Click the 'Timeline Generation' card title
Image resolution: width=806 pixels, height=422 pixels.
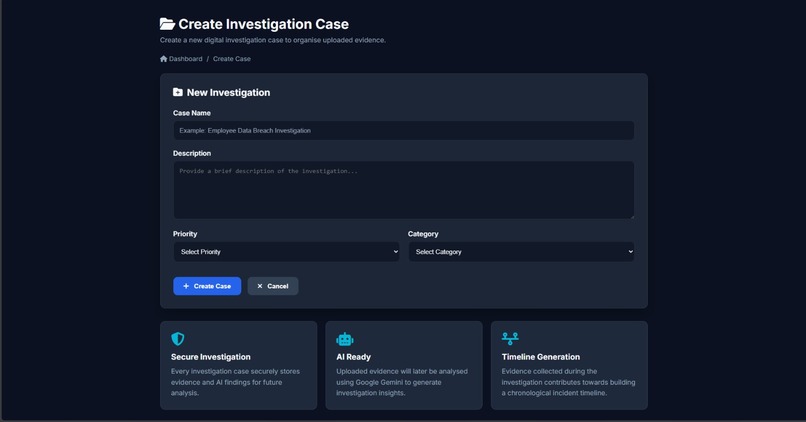[541, 357]
